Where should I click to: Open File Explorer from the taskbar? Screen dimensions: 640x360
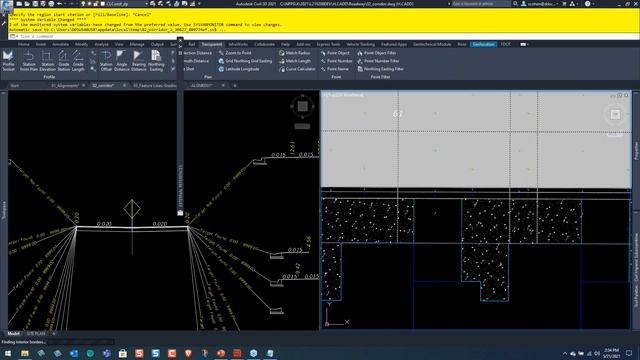(x=25, y=353)
